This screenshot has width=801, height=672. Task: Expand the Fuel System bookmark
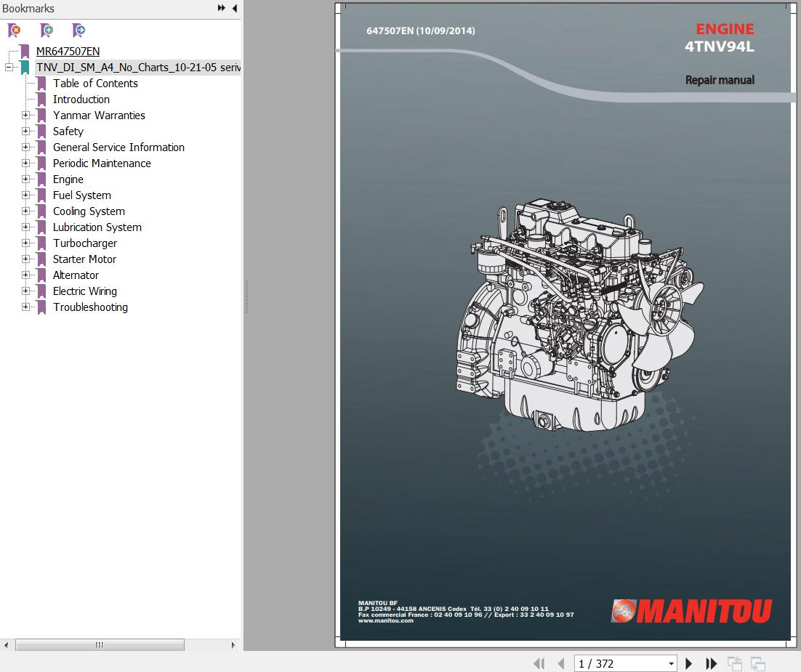pyautogui.click(x=25, y=195)
